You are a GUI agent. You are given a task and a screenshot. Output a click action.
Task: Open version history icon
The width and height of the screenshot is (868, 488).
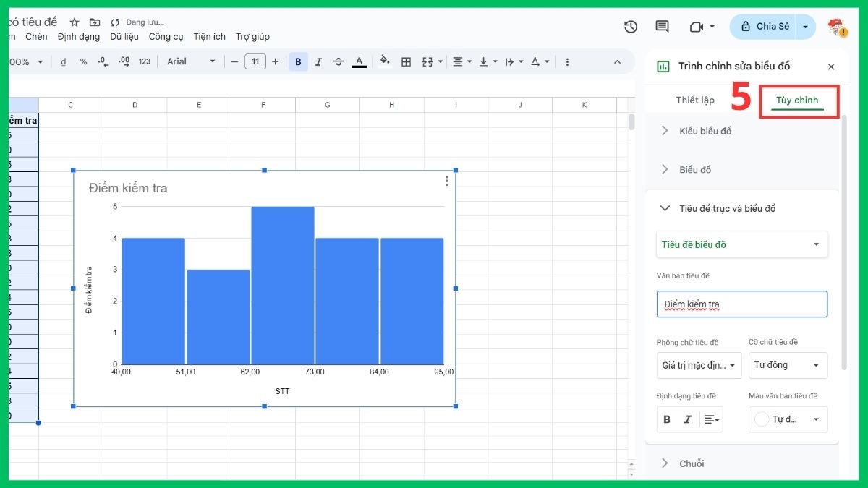630,27
